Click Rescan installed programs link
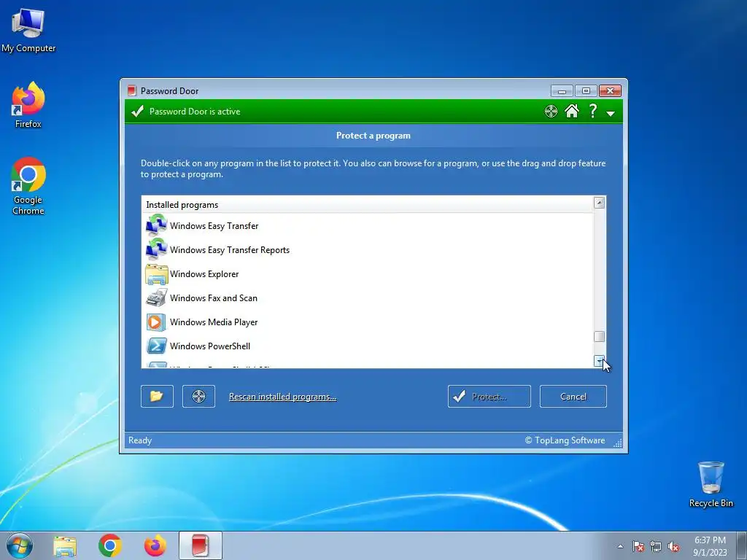The width and height of the screenshot is (747, 560). tap(282, 397)
